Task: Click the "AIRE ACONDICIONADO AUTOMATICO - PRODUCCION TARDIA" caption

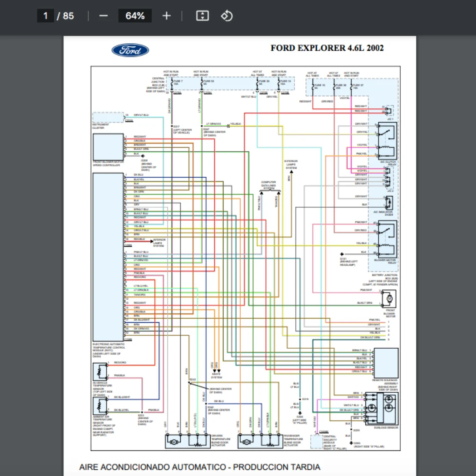Action: click(200, 467)
